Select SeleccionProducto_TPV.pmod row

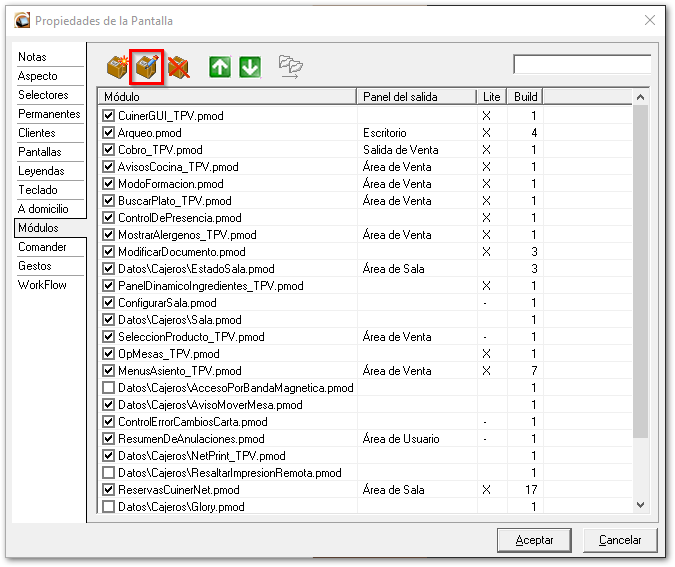[x=365, y=337]
